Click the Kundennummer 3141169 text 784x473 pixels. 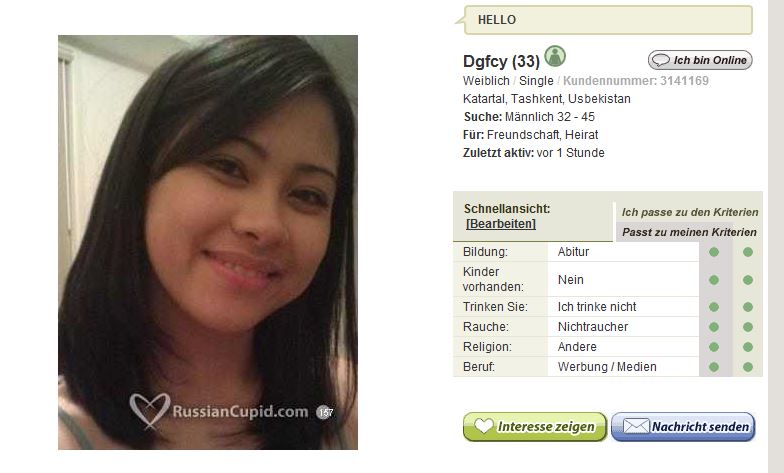point(636,80)
